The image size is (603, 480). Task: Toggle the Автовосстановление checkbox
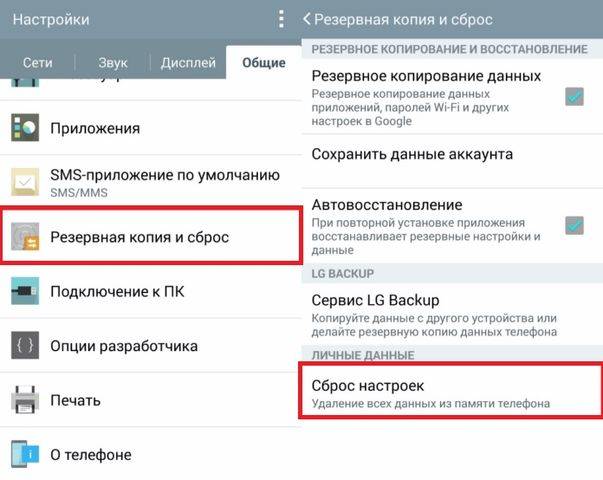click(574, 226)
